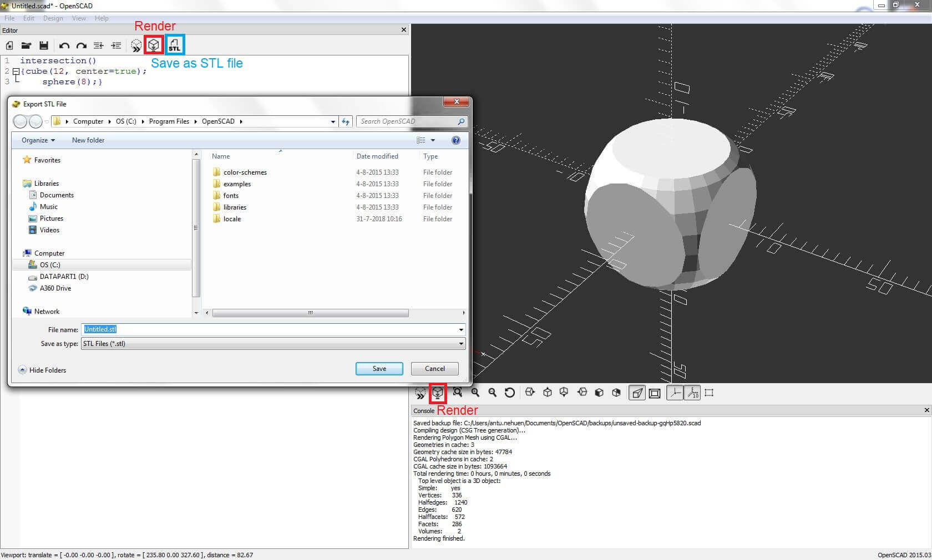The width and height of the screenshot is (932, 560).
Task: Undo the last edit via toolbar icon
Action: (x=63, y=45)
